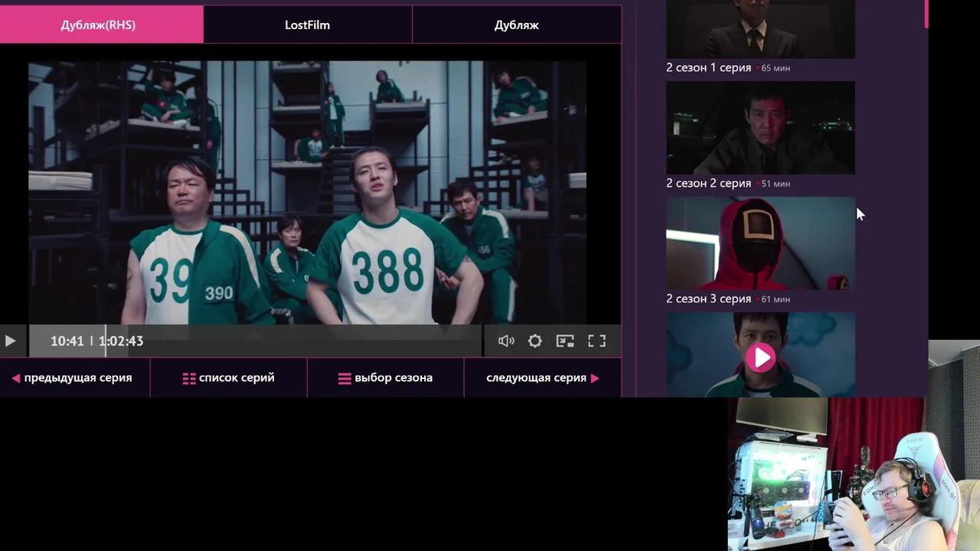Open 2 сезон 1 серия thumbnail
Screen dimensions: 980x551
click(760, 29)
